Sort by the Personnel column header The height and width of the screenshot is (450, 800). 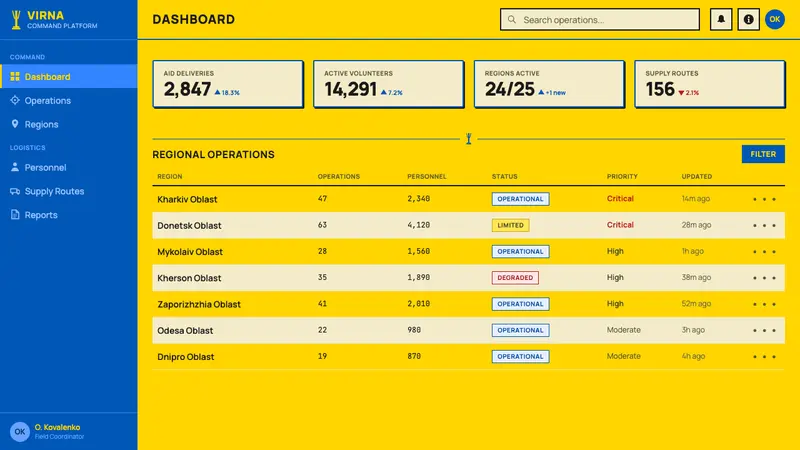click(x=427, y=177)
